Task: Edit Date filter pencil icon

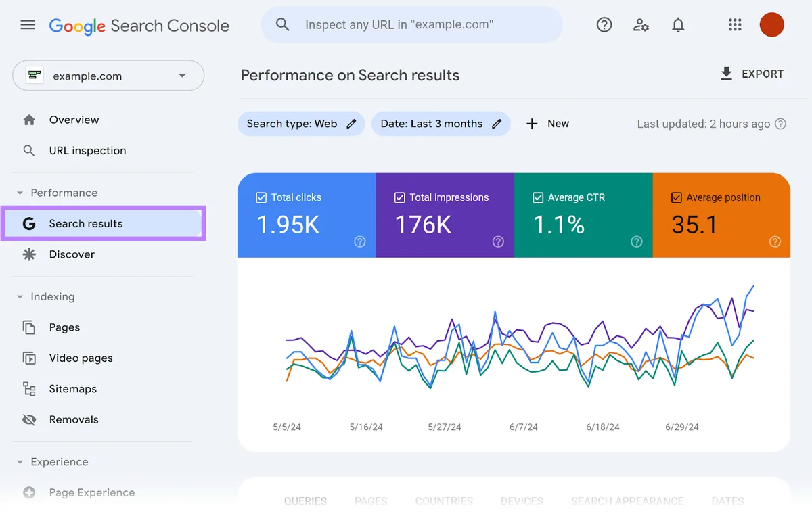Action: [x=497, y=124]
